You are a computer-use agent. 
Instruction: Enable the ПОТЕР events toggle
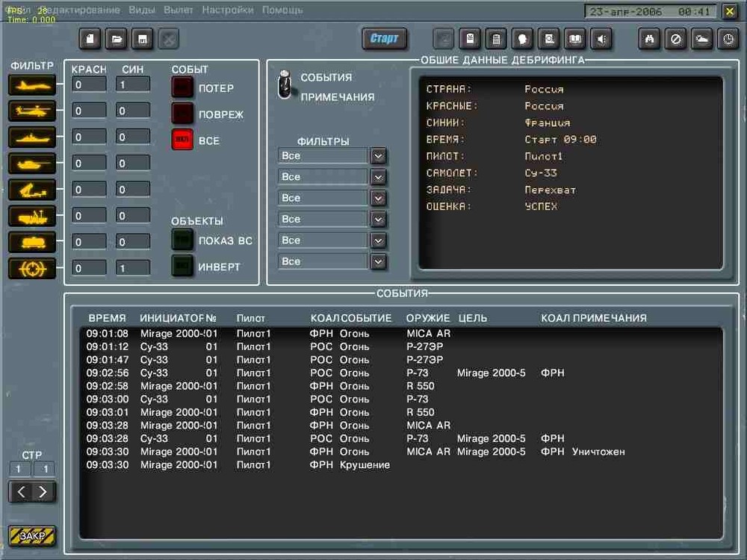coord(182,88)
